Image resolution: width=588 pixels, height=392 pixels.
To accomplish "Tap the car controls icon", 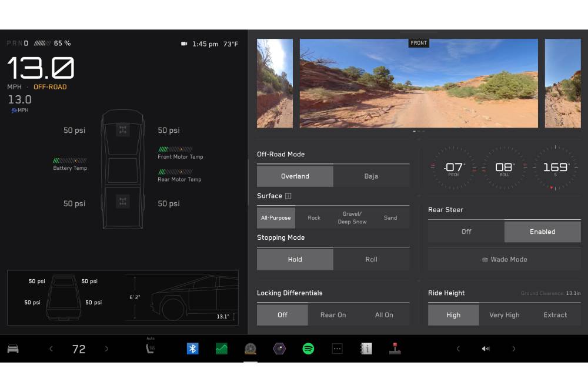I will click(13, 349).
